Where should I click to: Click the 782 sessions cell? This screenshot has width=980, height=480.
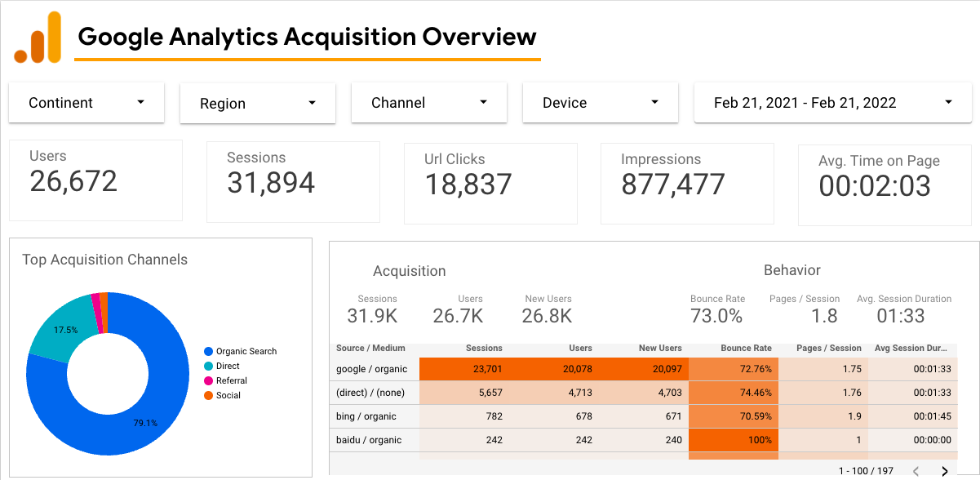(x=464, y=416)
